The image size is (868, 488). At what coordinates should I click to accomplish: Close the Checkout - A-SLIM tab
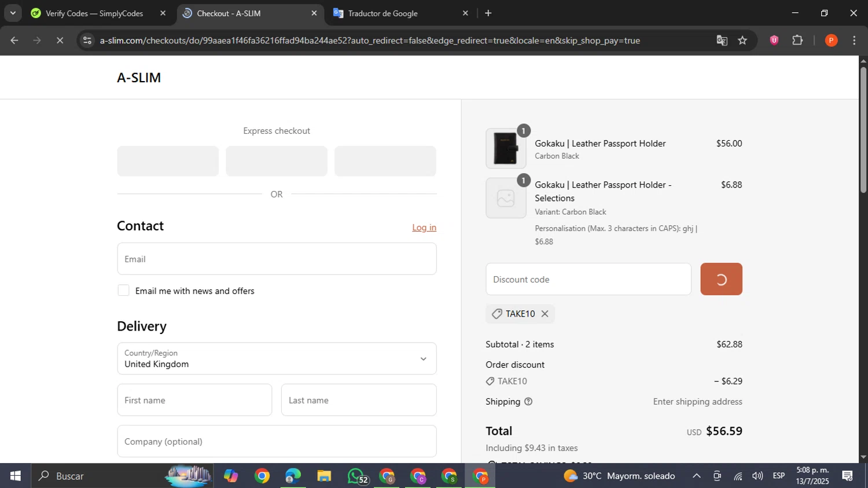click(x=314, y=13)
